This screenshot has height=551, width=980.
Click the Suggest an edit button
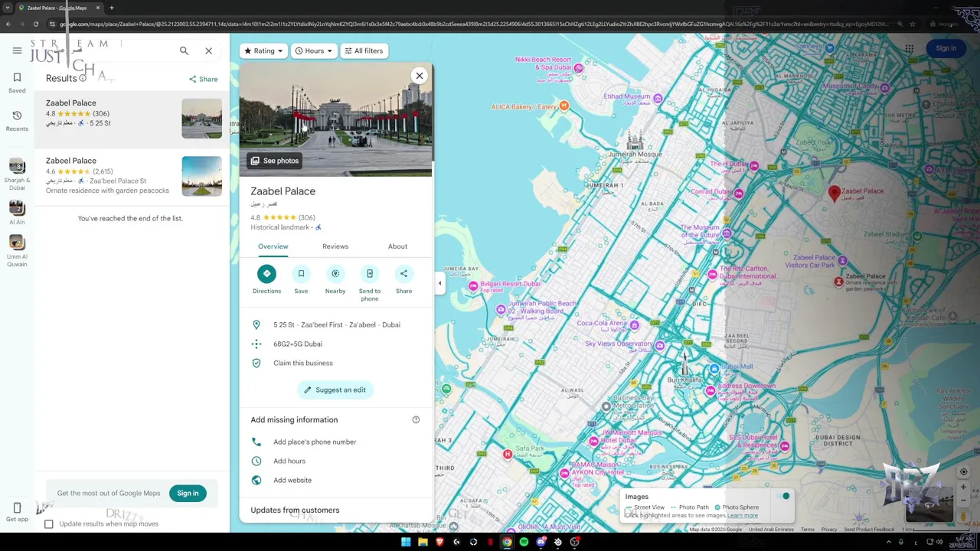[x=335, y=390]
